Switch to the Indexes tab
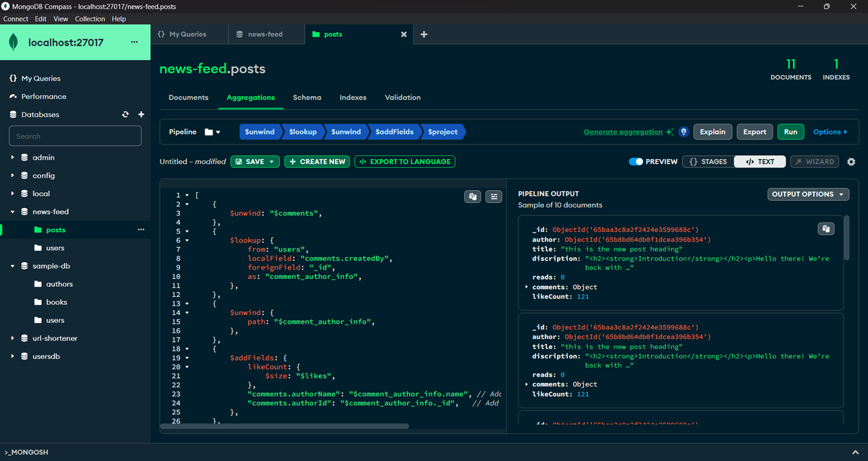Screen dimensions: 868x461 click(x=353, y=98)
